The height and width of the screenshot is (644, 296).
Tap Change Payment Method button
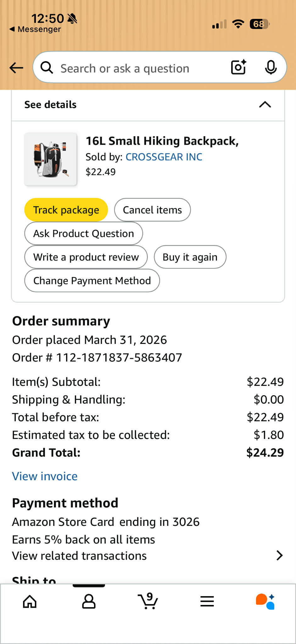[92, 281]
